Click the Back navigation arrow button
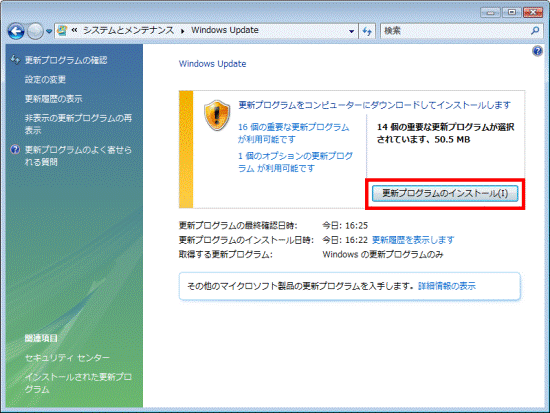Image resolution: width=550 pixels, height=413 pixels. pyautogui.click(x=16, y=32)
